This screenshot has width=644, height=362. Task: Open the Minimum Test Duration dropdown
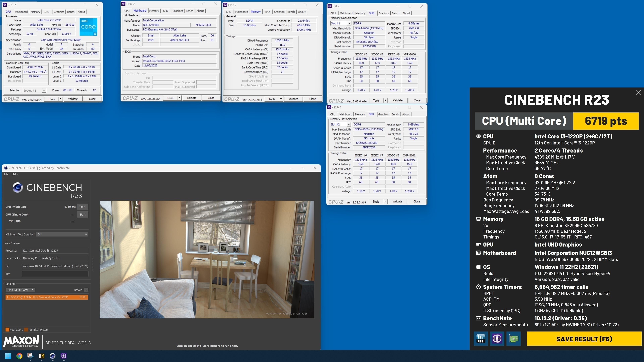pyautogui.click(x=62, y=234)
